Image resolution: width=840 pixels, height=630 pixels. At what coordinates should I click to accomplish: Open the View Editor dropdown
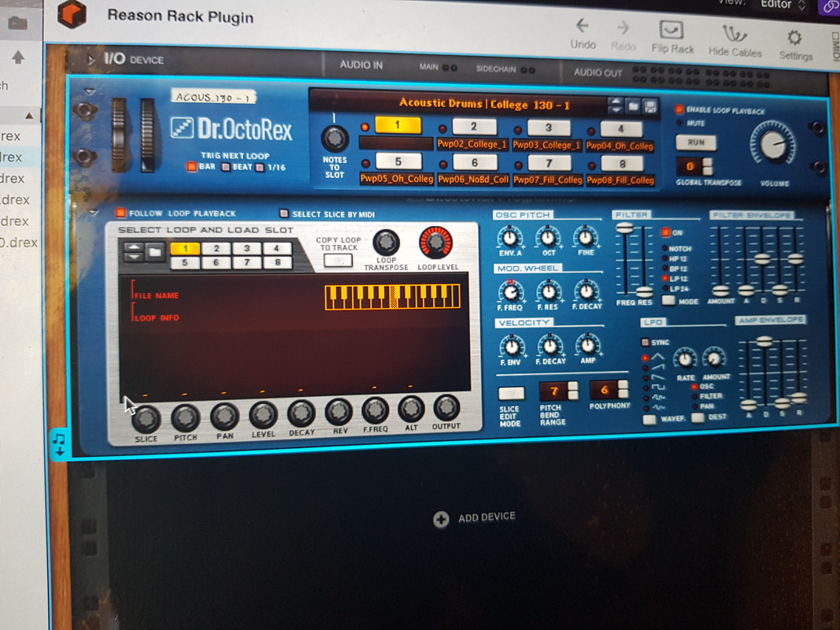pos(782,4)
